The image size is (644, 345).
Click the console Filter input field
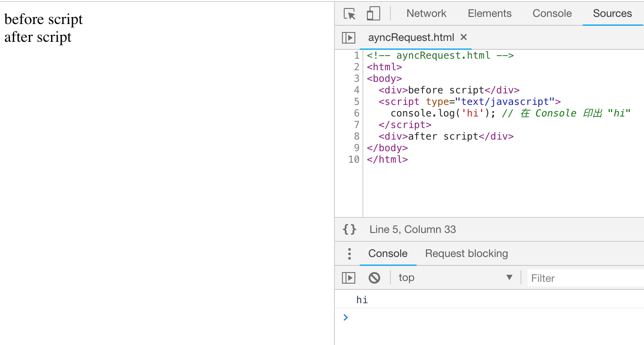577,278
